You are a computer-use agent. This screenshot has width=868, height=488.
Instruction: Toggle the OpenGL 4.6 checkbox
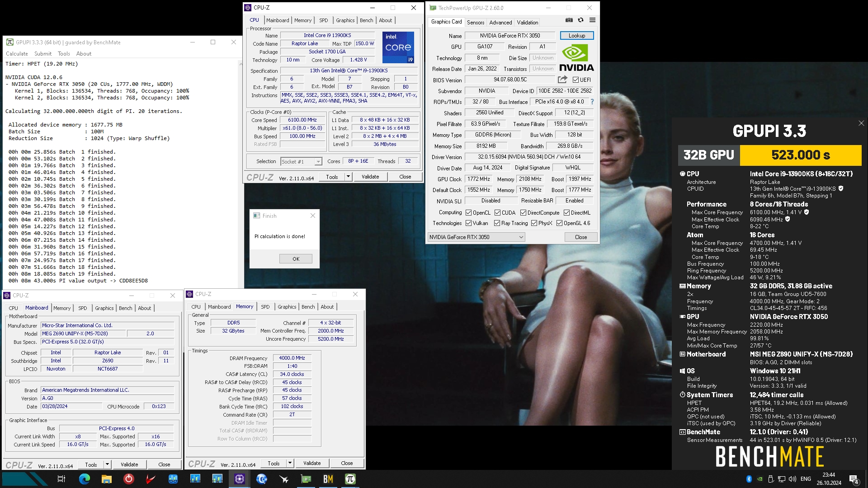click(559, 223)
